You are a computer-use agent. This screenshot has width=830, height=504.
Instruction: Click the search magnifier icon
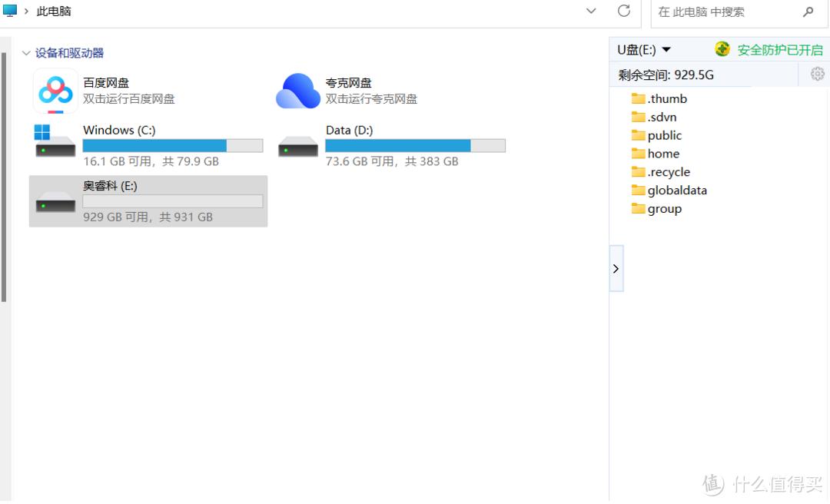[808, 12]
